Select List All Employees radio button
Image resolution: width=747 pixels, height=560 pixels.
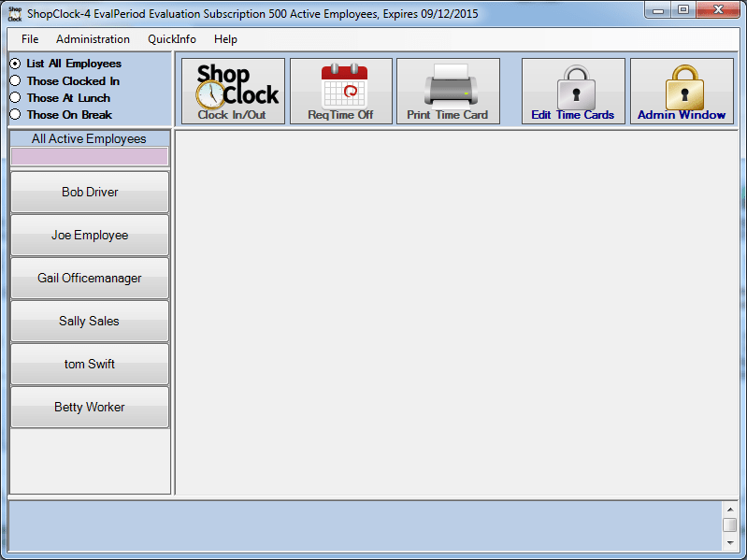(16, 64)
